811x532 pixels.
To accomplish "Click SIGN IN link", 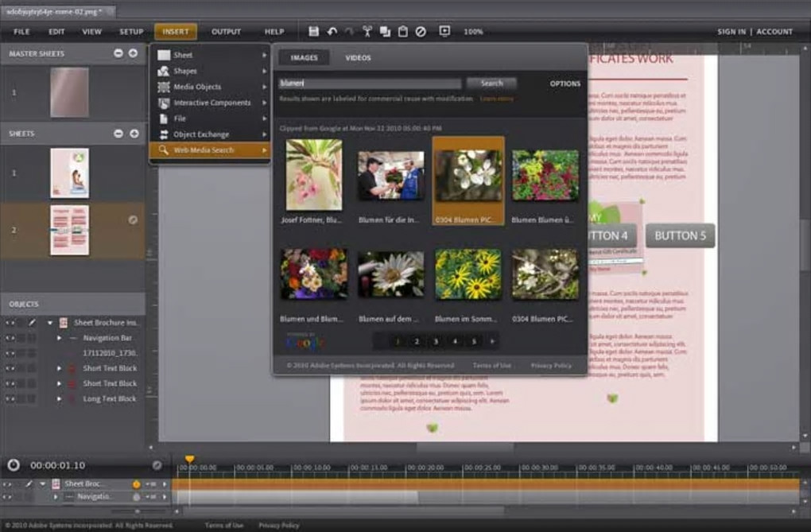I will pos(731,32).
